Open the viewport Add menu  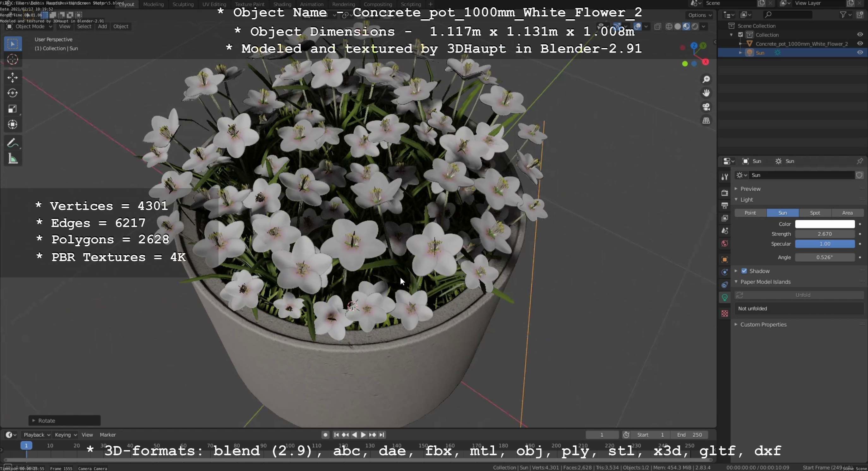coord(102,26)
